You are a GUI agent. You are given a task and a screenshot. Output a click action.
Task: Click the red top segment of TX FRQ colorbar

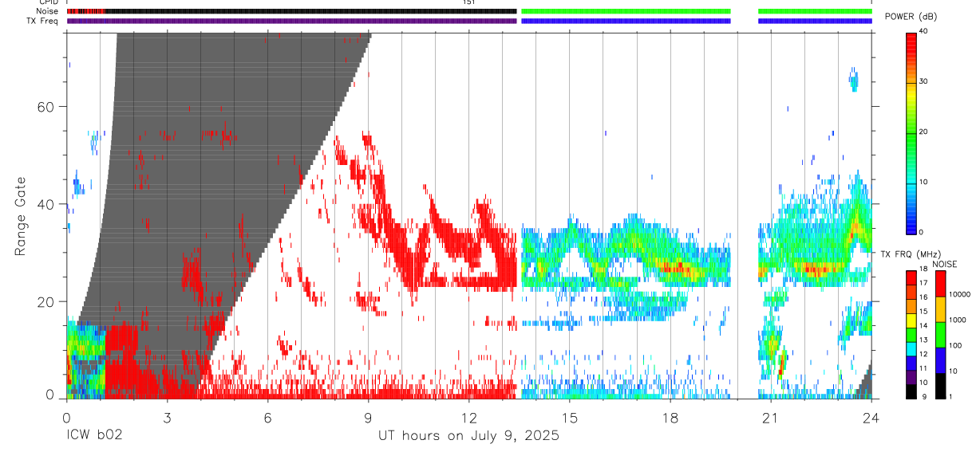(x=911, y=277)
